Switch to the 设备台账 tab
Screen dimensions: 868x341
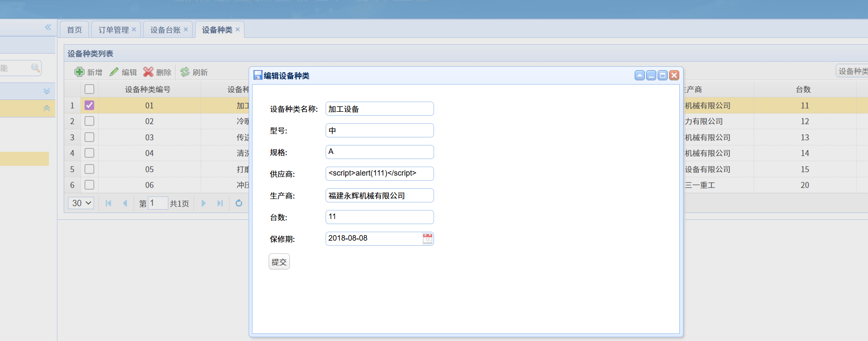(165, 30)
